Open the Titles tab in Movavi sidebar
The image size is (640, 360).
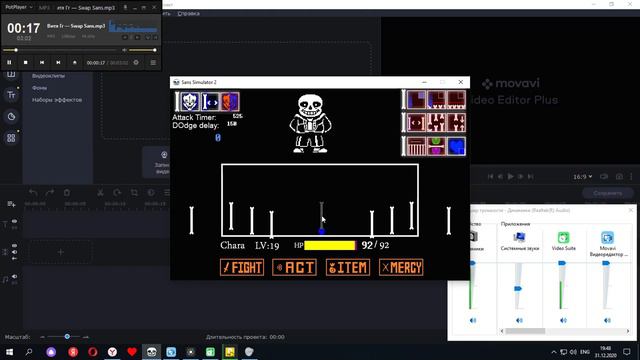pos(11,95)
